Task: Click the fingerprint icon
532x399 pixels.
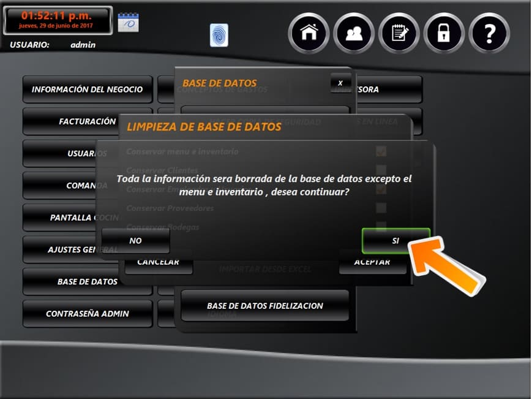Action: 219,35
